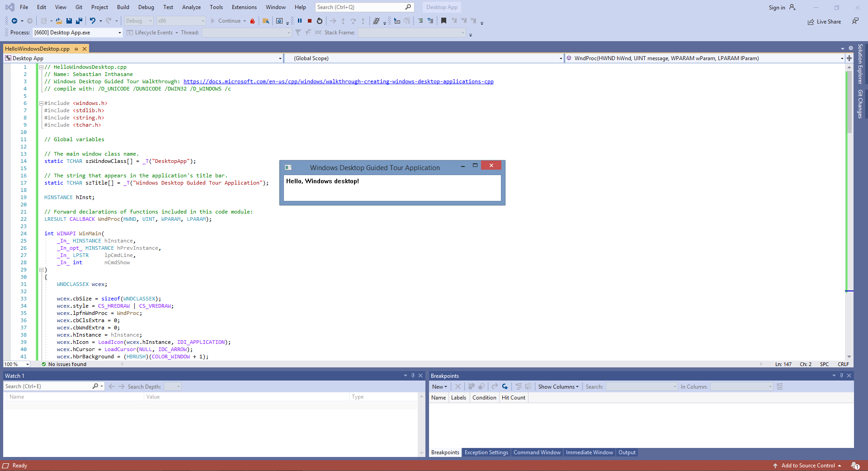Click the Sign in link
The width and height of the screenshot is (868, 471).
coord(777,8)
